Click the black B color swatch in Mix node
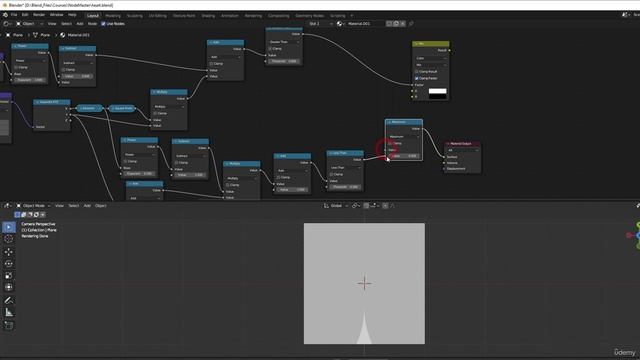The height and width of the screenshot is (360, 640). coord(437,97)
